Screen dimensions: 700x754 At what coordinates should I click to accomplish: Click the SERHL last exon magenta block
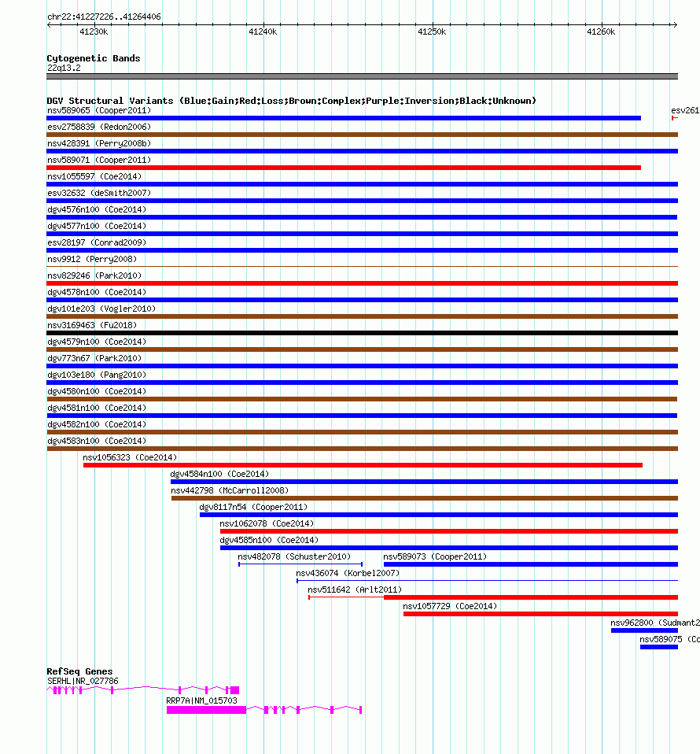235,690
